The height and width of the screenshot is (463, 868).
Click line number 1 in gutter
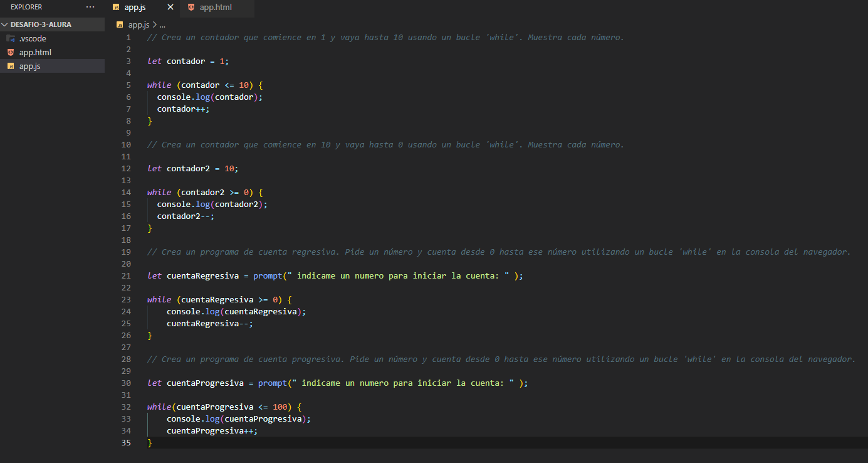pyautogui.click(x=128, y=38)
